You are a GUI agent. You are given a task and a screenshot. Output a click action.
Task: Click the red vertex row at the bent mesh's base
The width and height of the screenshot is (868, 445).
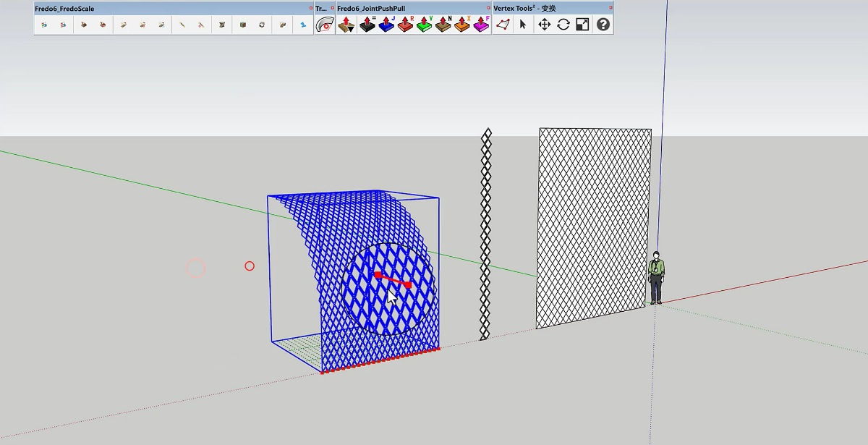[380, 360]
